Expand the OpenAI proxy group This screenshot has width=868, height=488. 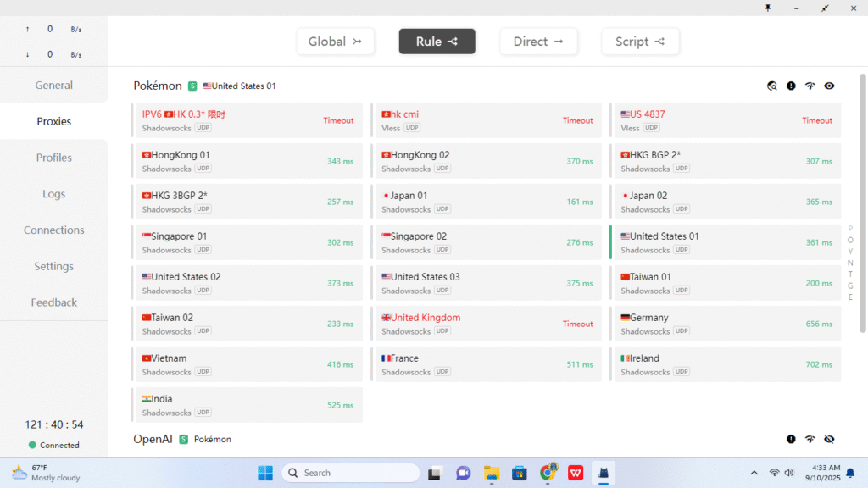(153, 439)
